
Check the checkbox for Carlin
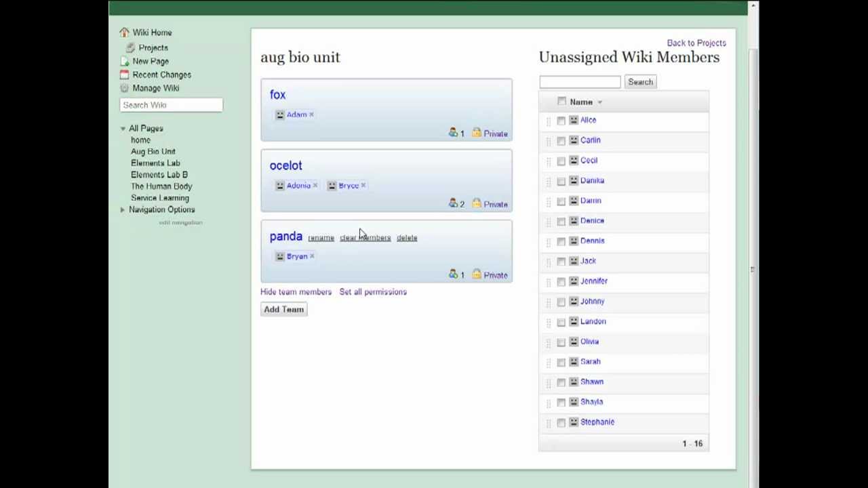tap(561, 141)
